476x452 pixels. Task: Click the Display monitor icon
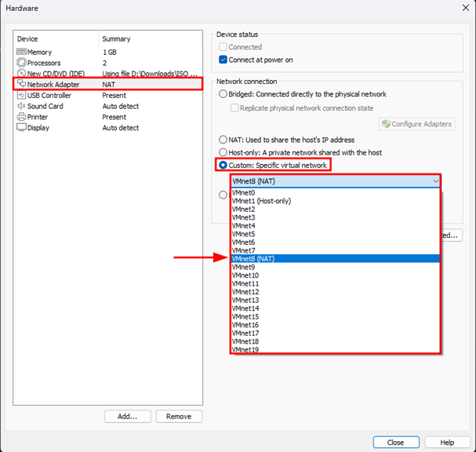(x=21, y=128)
